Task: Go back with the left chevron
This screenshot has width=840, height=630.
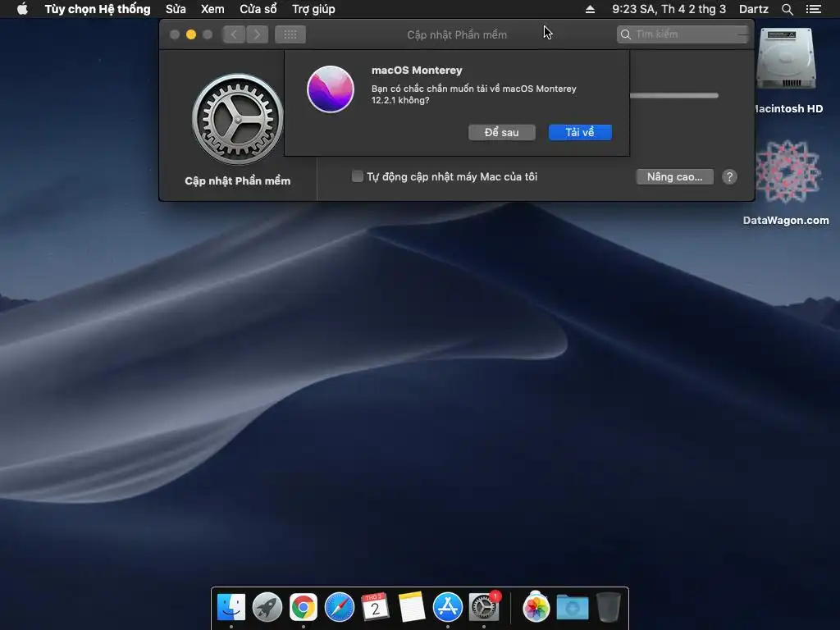Action: pyautogui.click(x=234, y=34)
